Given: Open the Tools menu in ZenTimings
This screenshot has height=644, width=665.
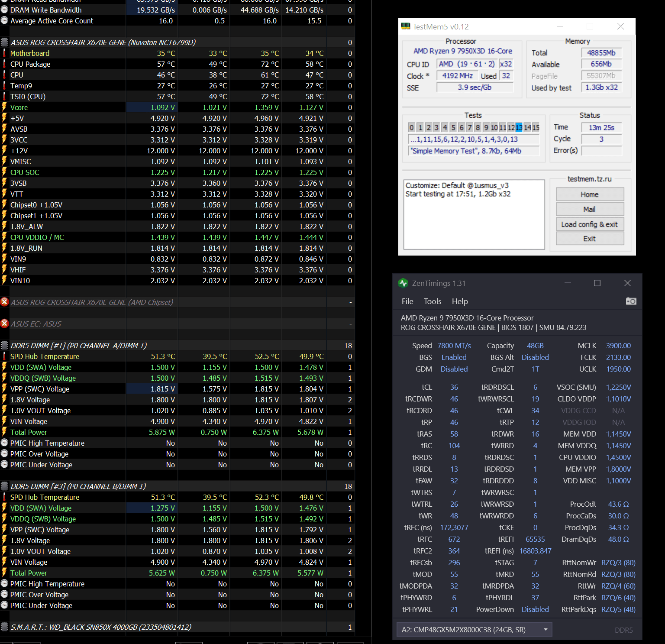Looking at the screenshot, I should [433, 301].
